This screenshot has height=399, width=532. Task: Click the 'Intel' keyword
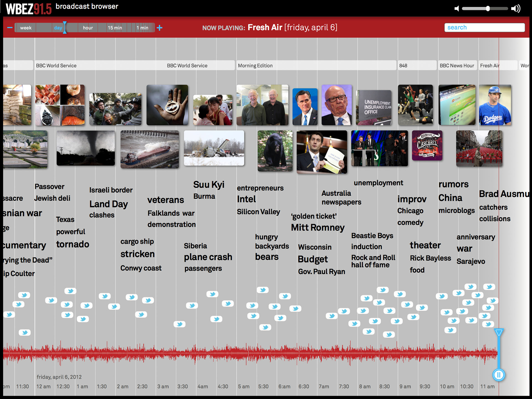[x=246, y=199]
